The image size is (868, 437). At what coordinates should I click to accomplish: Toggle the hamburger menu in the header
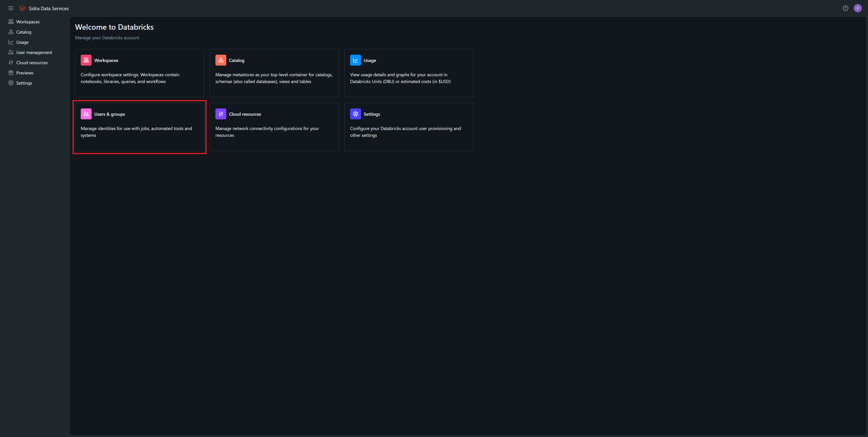point(11,8)
